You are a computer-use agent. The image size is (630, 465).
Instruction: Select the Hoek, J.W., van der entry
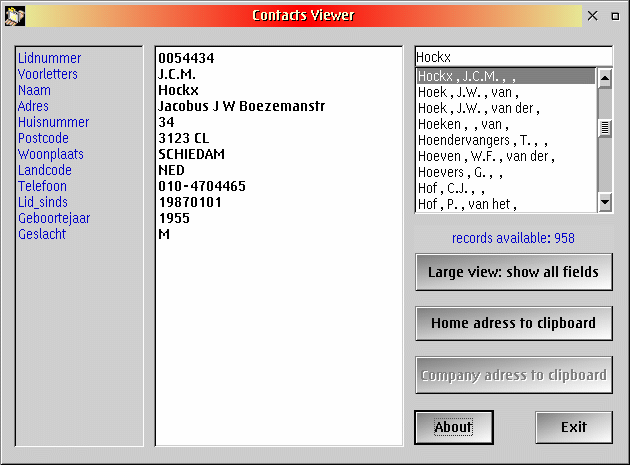[505, 108]
